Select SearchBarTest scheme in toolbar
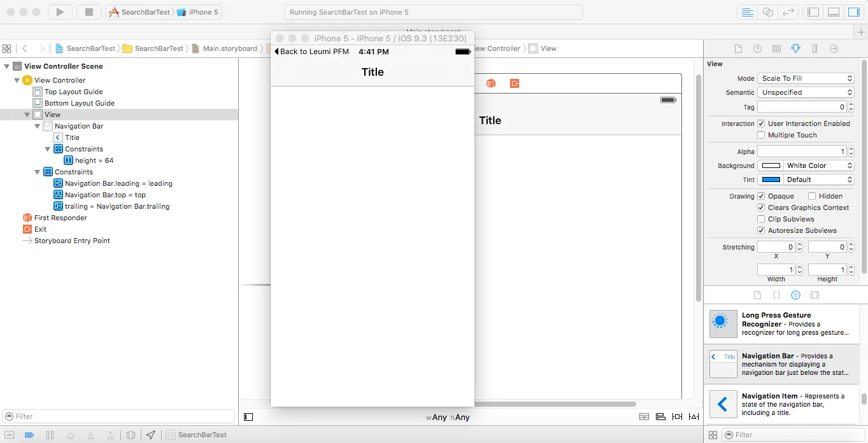This screenshot has width=868, height=443. pos(140,12)
